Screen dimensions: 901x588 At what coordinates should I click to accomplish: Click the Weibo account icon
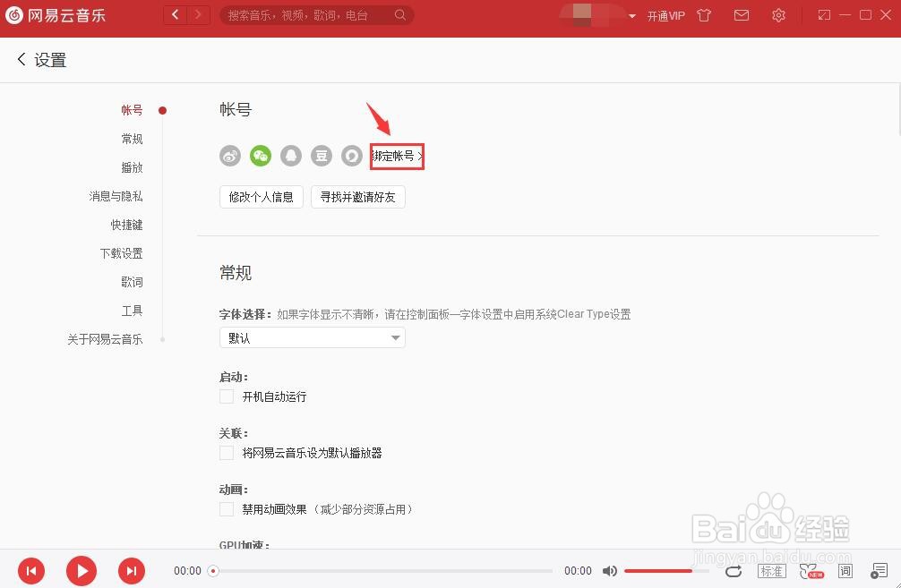pos(230,156)
